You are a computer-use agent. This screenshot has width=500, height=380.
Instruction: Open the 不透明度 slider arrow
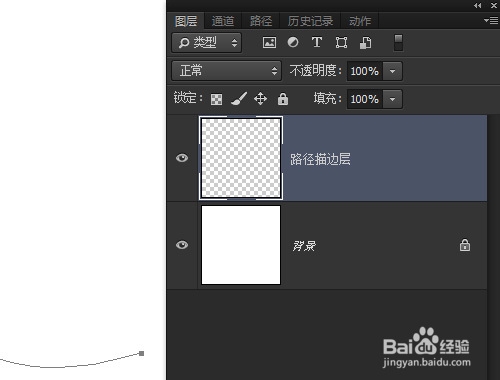click(x=393, y=71)
